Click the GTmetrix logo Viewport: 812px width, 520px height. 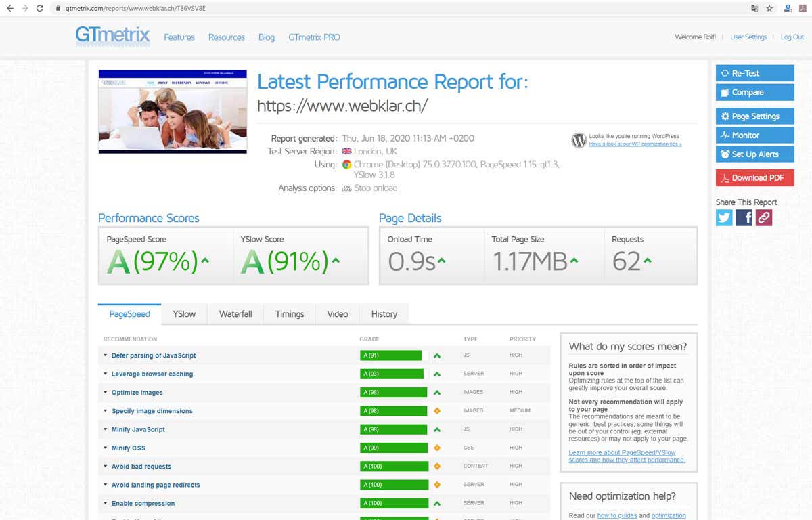(112, 36)
